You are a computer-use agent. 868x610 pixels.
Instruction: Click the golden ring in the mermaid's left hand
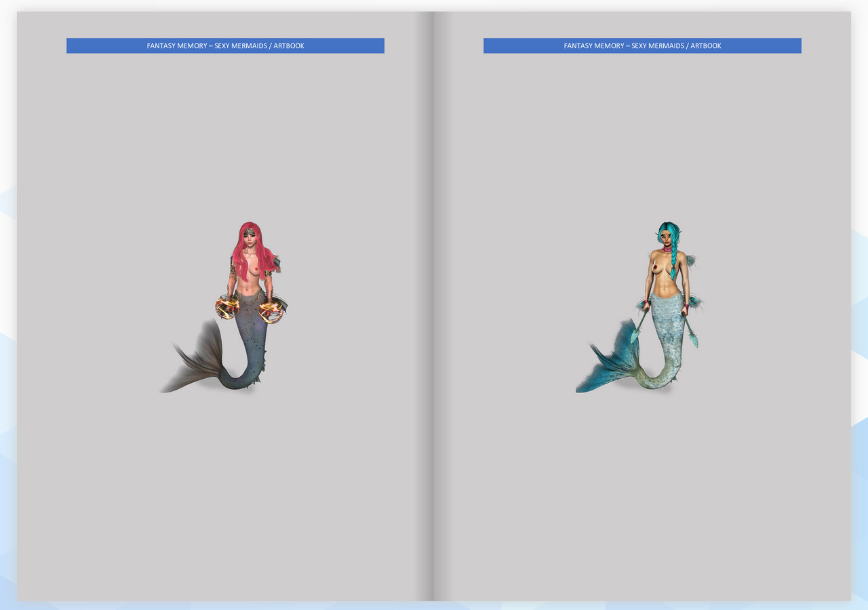[x=271, y=308]
